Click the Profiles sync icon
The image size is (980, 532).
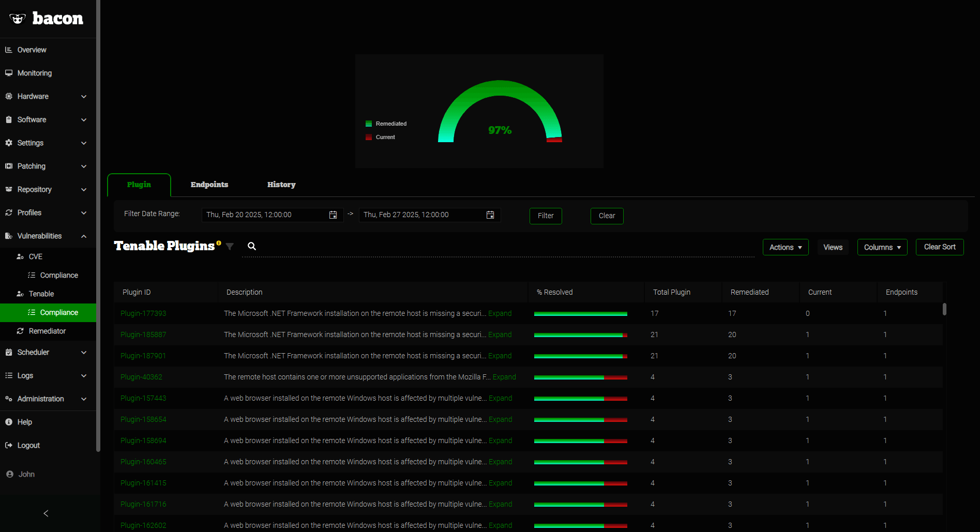pyautogui.click(x=9, y=212)
